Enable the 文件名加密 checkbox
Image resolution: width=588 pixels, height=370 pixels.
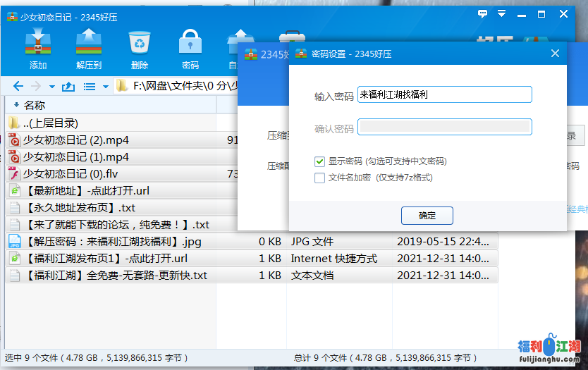pos(320,178)
